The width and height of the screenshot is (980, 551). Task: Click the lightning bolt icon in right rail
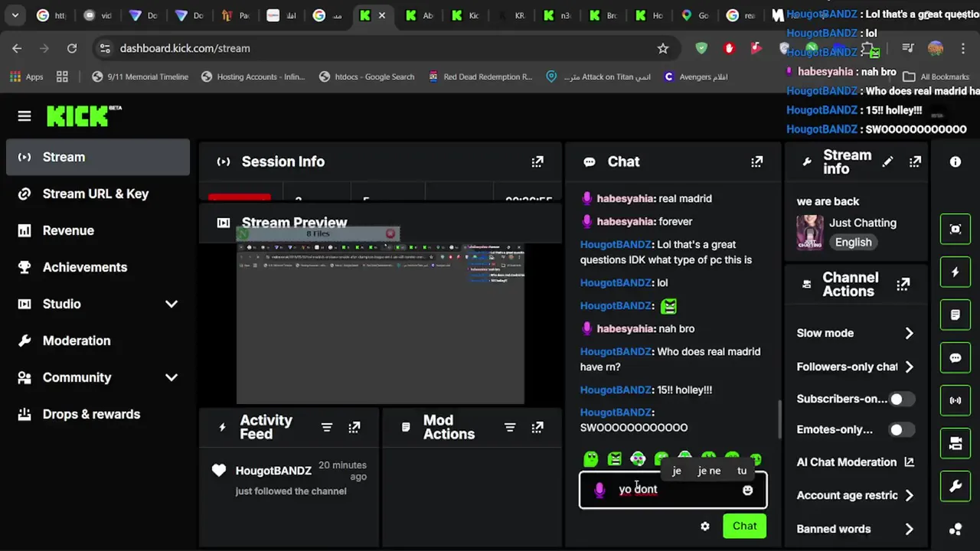click(955, 272)
